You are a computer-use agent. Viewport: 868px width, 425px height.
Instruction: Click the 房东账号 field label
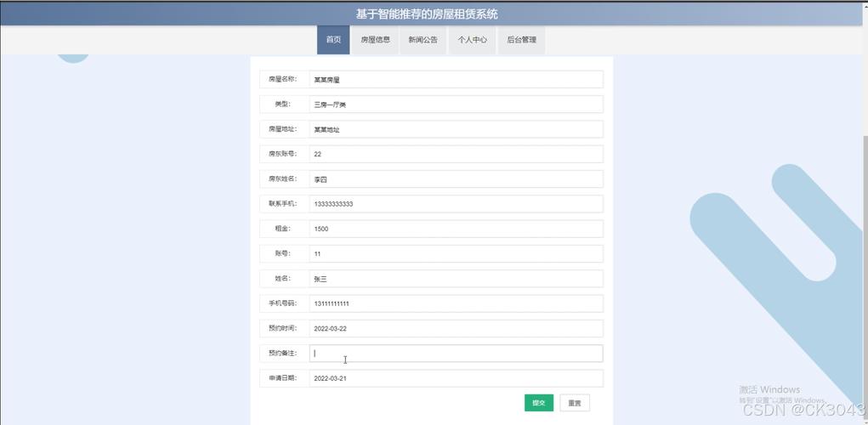(x=283, y=154)
